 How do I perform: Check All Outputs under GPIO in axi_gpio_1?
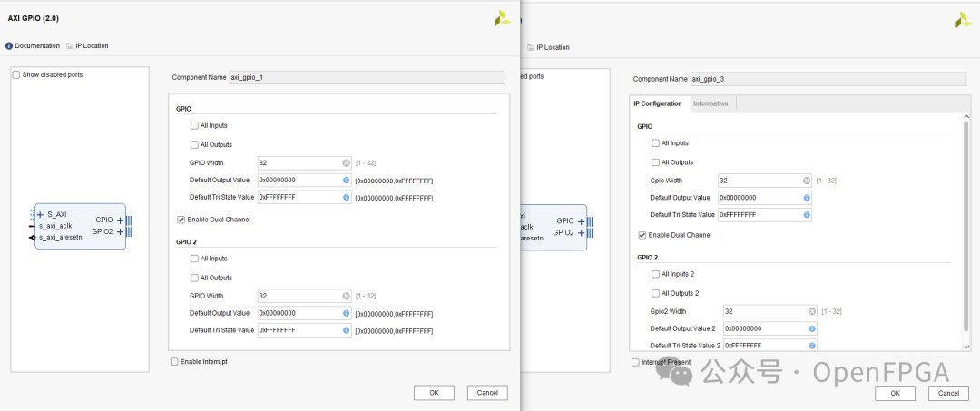(x=195, y=145)
